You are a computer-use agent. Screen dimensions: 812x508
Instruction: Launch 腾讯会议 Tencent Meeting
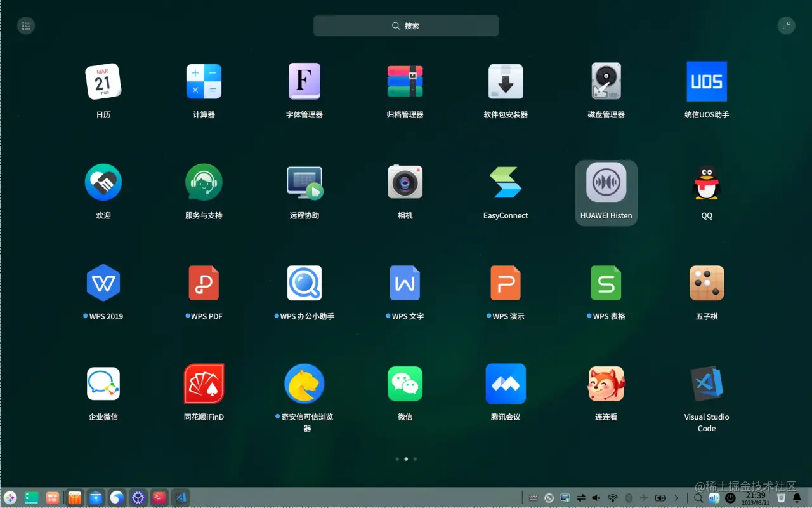pos(506,384)
